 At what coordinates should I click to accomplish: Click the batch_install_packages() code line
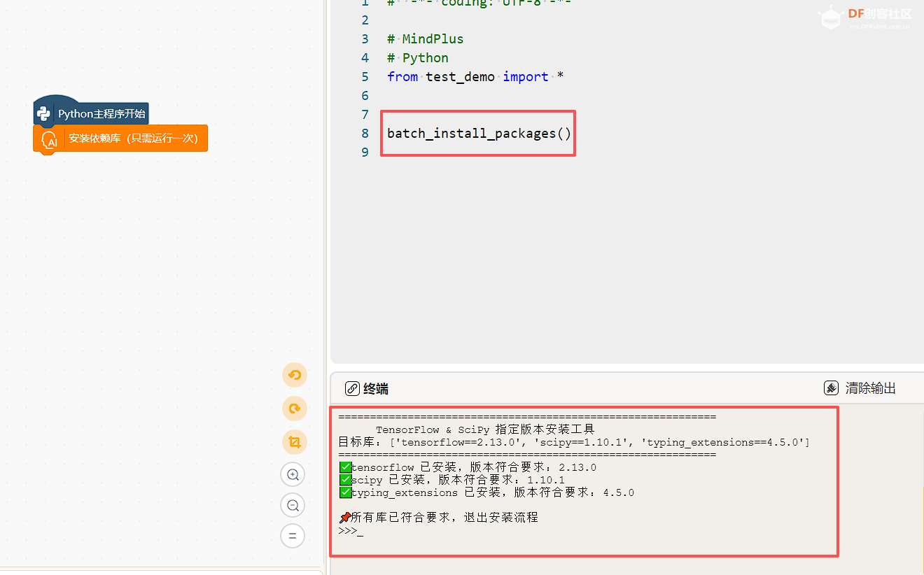[478, 133]
